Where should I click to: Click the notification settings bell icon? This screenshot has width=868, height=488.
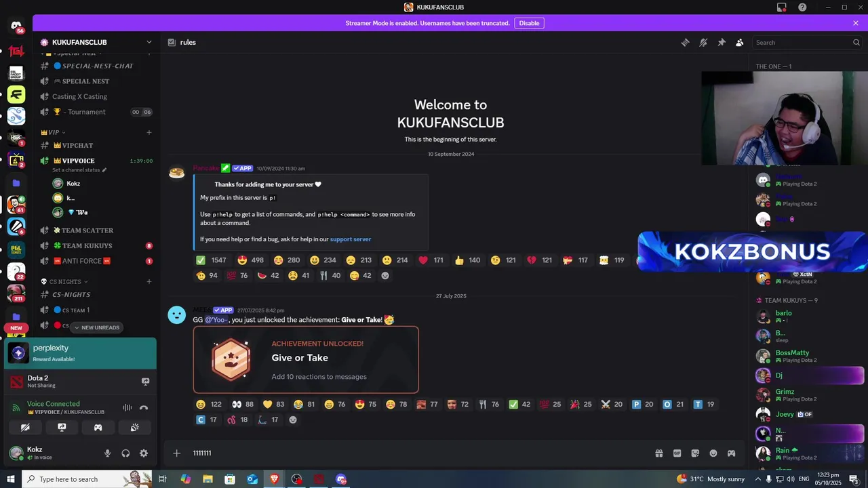coord(703,42)
